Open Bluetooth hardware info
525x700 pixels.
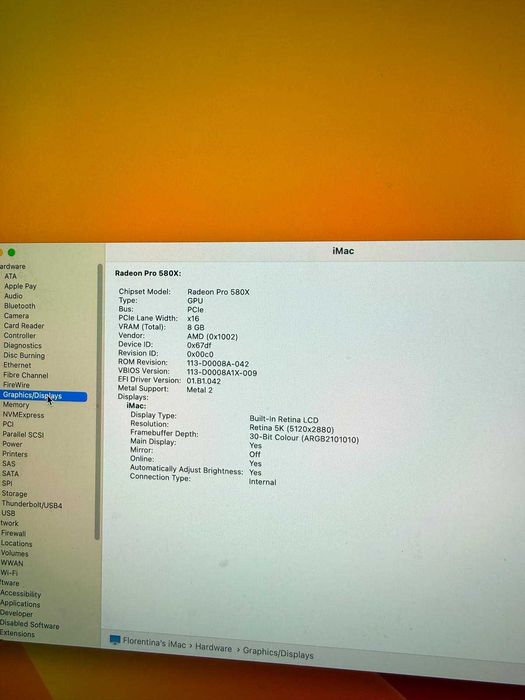point(19,306)
